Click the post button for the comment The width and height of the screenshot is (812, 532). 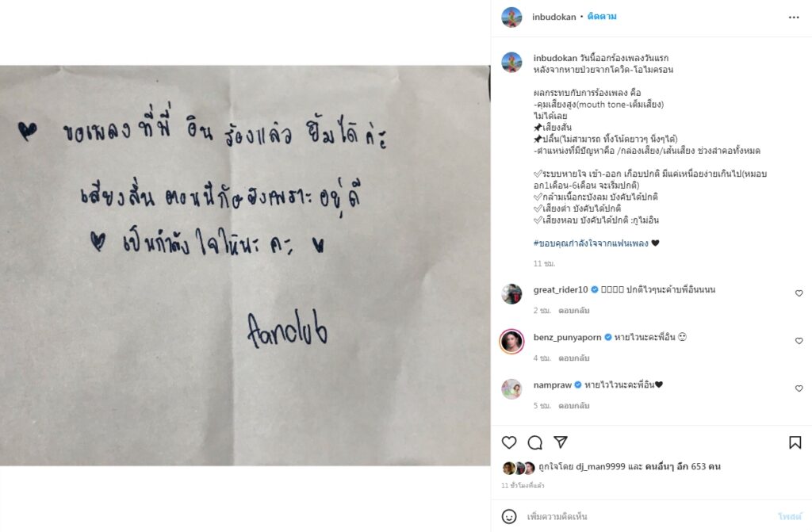point(790,516)
